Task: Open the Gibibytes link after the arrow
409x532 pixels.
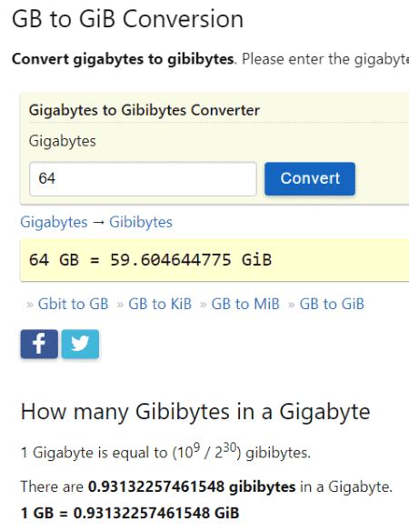Action: click(141, 223)
